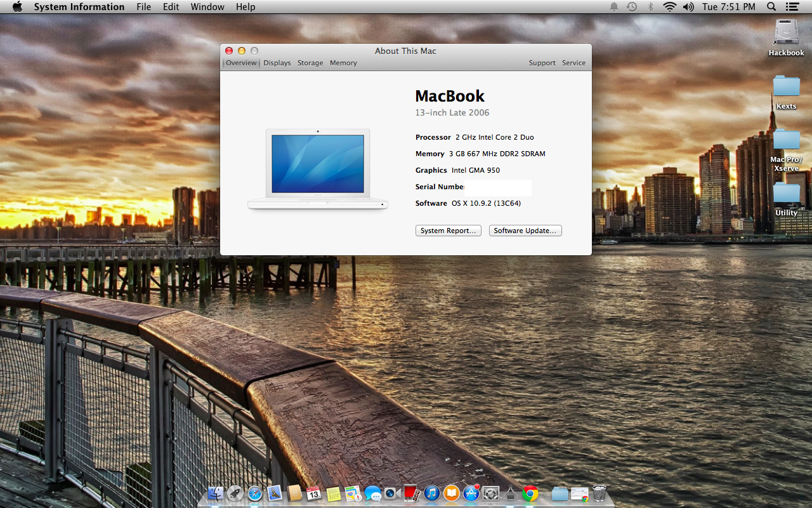Open Service link in About This Mac
The width and height of the screenshot is (812, 508).
click(x=573, y=63)
